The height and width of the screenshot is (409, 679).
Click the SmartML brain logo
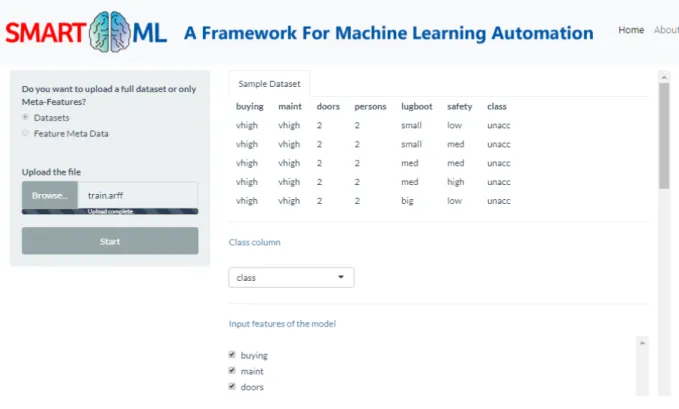coord(110,32)
